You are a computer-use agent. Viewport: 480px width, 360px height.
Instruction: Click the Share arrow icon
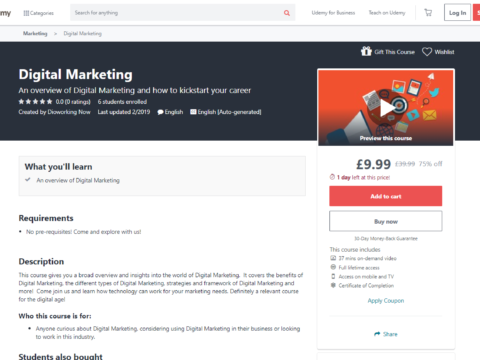coord(377,334)
